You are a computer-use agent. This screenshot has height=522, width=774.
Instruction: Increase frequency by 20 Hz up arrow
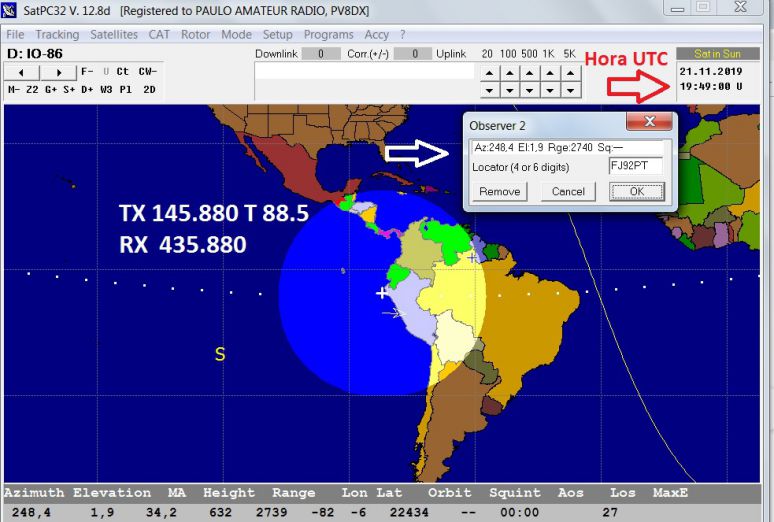(x=487, y=73)
